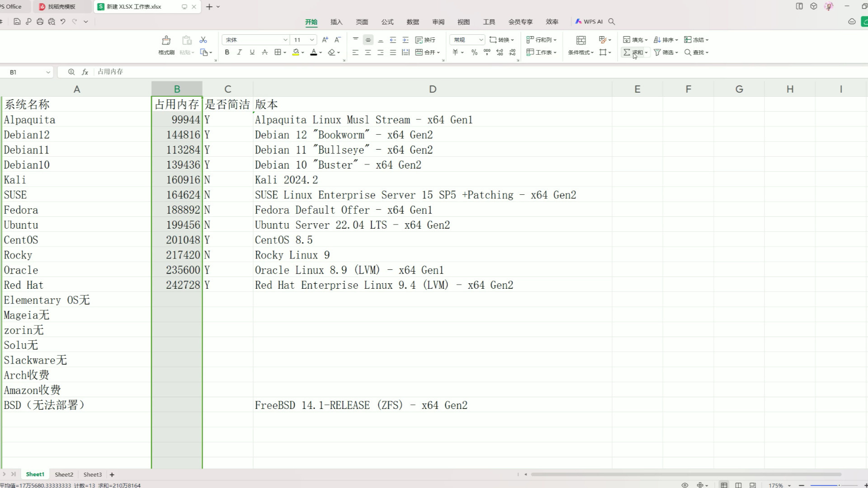This screenshot has width=868, height=488.
Task: Switch to the 插入 ribbon tab
Action: tap(336, 22)
